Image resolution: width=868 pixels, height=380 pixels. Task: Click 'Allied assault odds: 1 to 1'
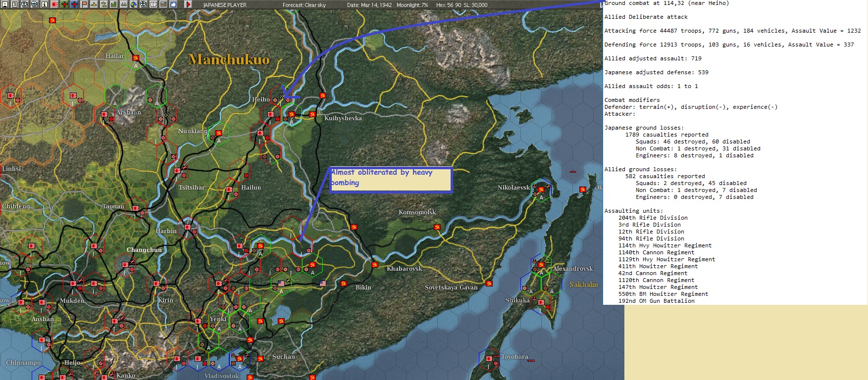click(651, 86)
